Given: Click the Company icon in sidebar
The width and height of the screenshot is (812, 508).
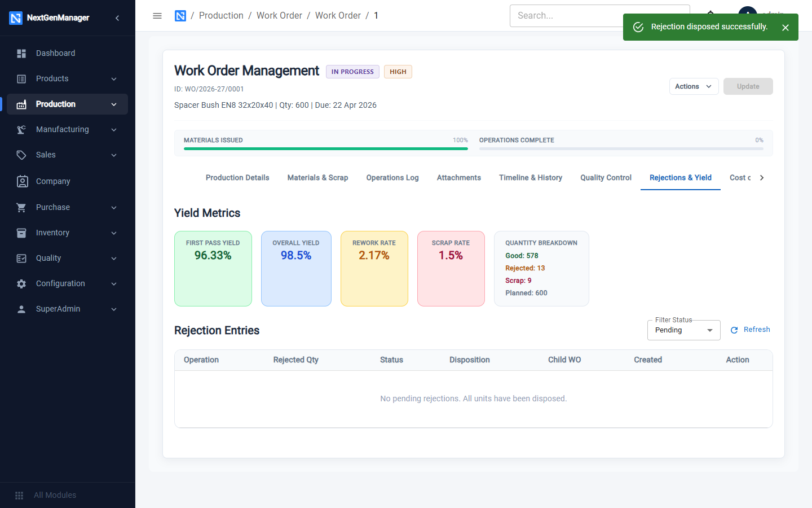Looking at the screenshot, I should pyautogui.click(x=22, y=181).
